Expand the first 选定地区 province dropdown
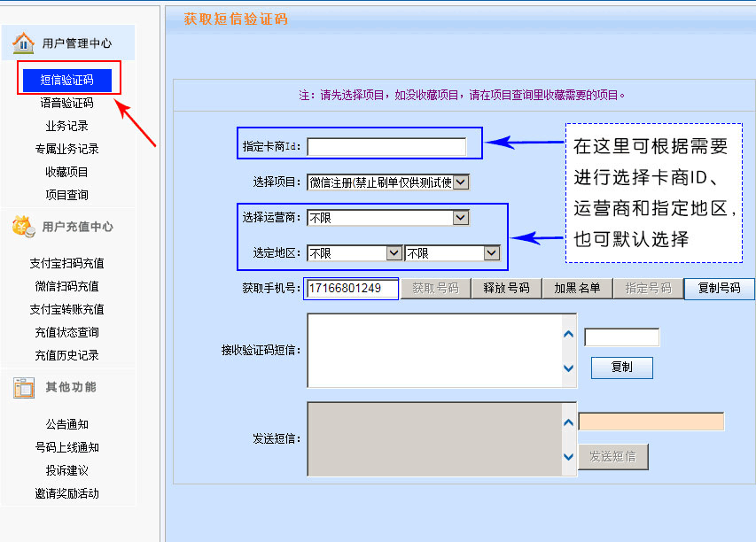This screenshot has width=756, height=542. (394, 253)
